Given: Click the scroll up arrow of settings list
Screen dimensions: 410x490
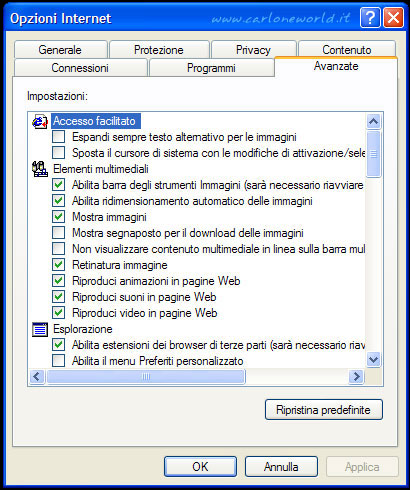Looking at the screenshot, I should [x=373, y=121].
